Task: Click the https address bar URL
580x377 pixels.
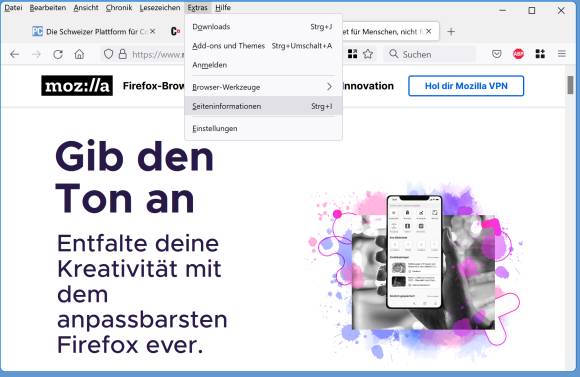Action: [158, 54]
